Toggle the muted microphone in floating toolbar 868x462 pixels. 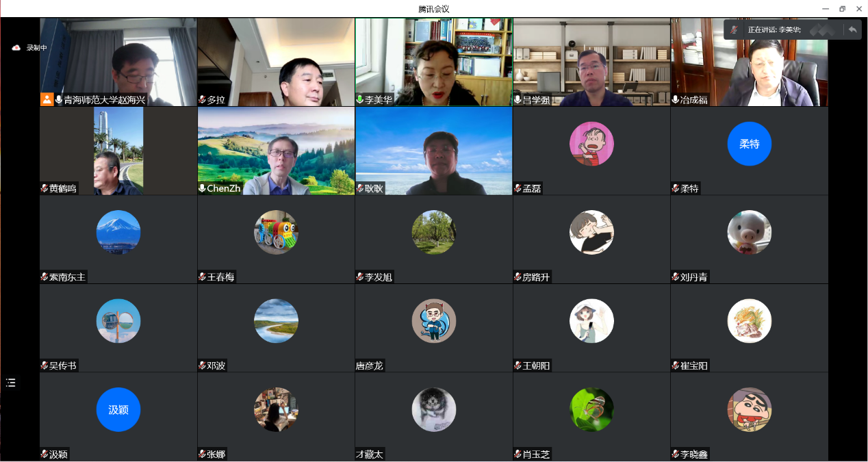[x=735, y=29]
